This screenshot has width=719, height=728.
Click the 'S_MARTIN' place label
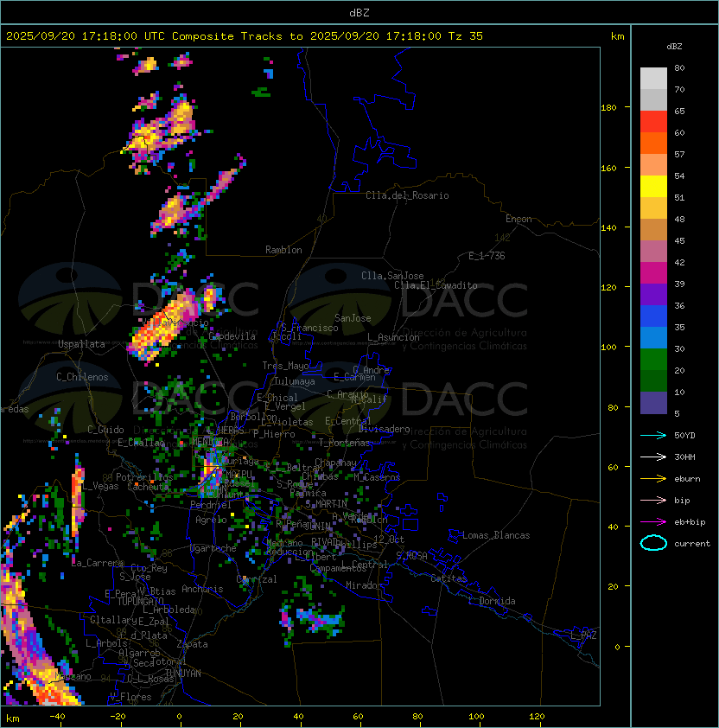point(326,504)
